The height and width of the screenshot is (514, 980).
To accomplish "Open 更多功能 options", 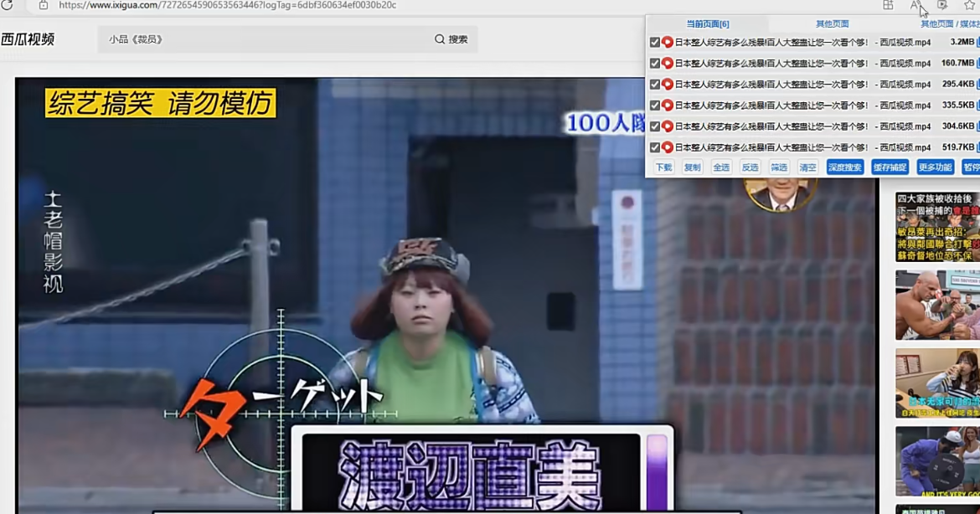I will pyautogui.click(x=935, y=167).
